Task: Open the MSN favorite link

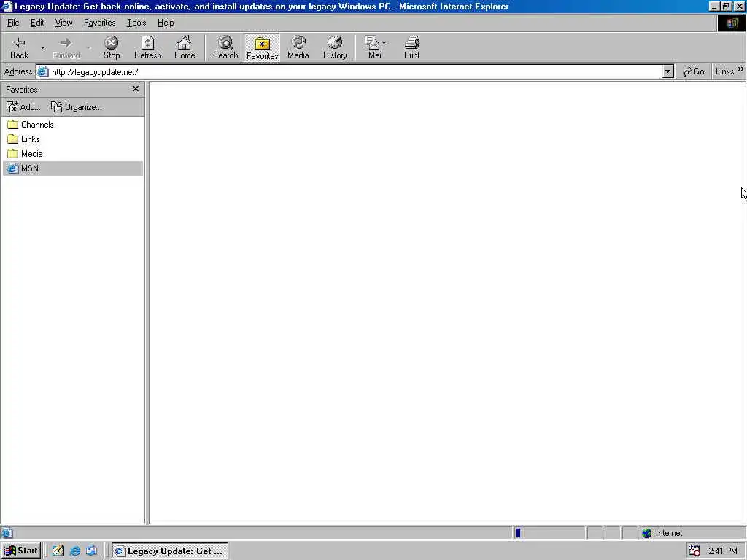Action: 72,168
